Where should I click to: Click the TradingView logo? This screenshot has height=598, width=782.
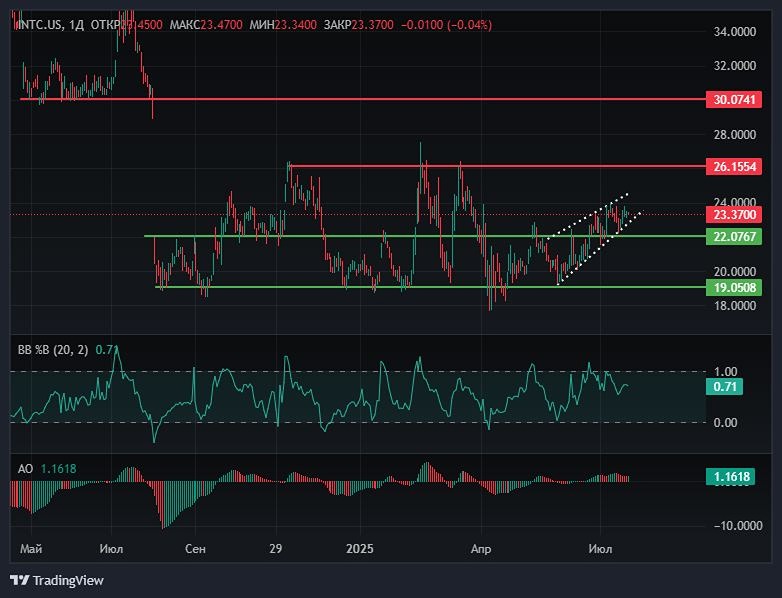click(57, 581)
